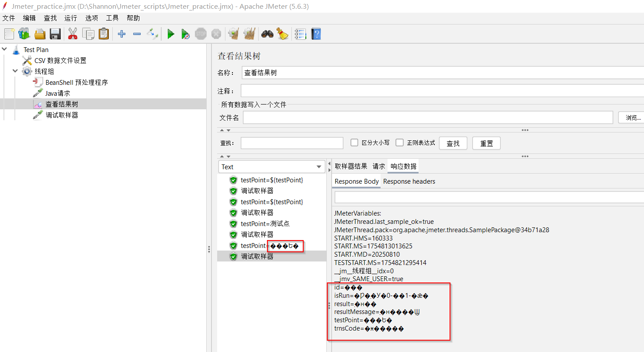The width and height of the screenshot is (644, 352).
Task: Switch to the 请求 tab
Action: pyautogui.click(x=379, y=166)
